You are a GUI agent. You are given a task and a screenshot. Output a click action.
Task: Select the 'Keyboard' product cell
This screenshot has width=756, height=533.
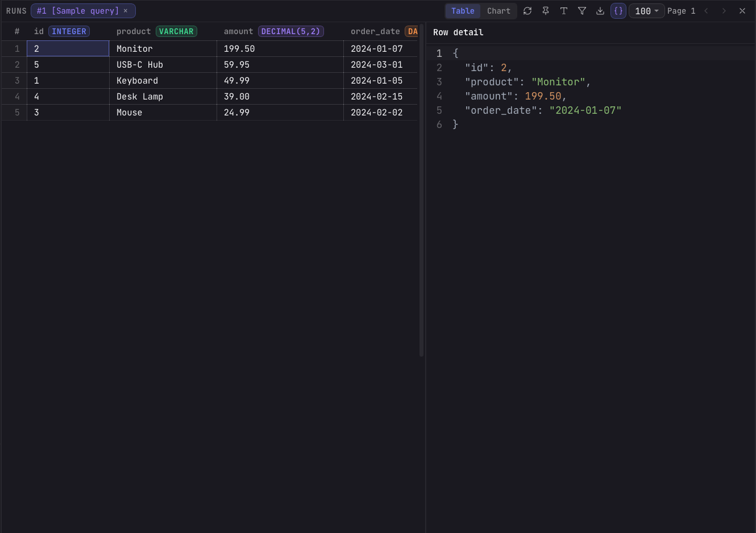pyautogui.click(x=163, y=81)
